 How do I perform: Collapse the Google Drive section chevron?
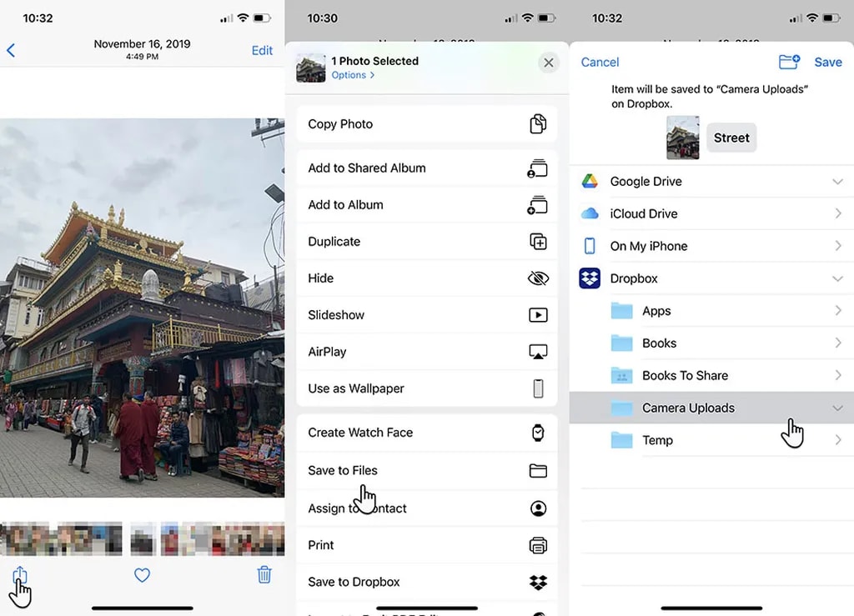837,182
